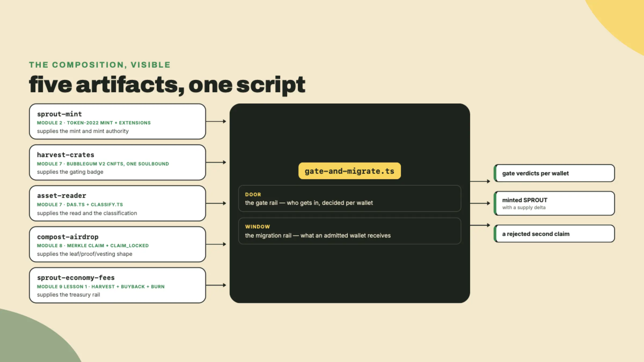Click 'supplies the leaf/proof/vesting shape' text
The height and width of the screenshot is (362, 644).
click(85, 254)
